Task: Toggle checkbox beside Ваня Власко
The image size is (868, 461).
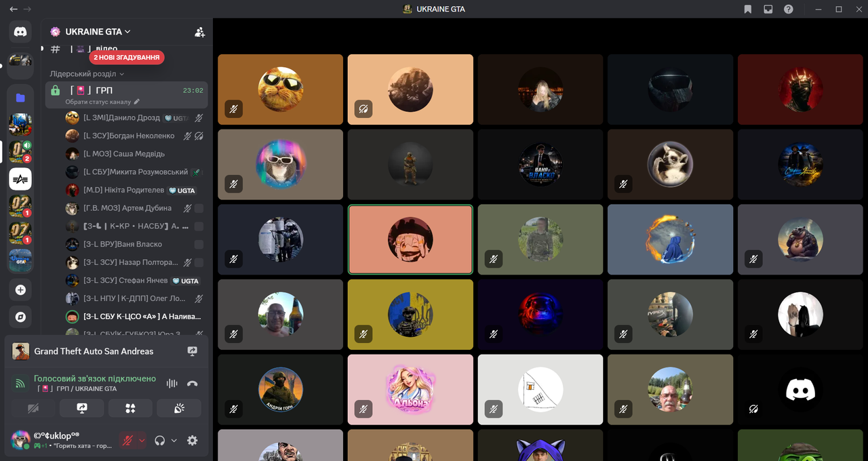Action: 199,244
